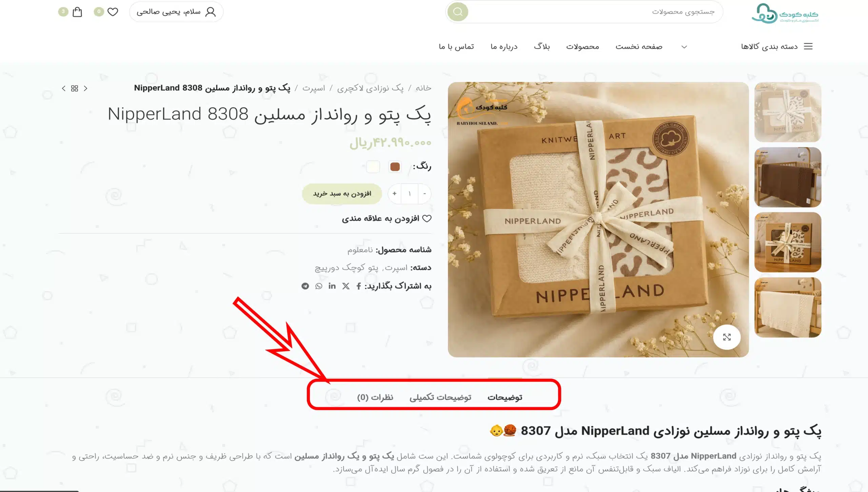Share product on Facebook icon
The image size is (868, 492).
coord(358,286)
